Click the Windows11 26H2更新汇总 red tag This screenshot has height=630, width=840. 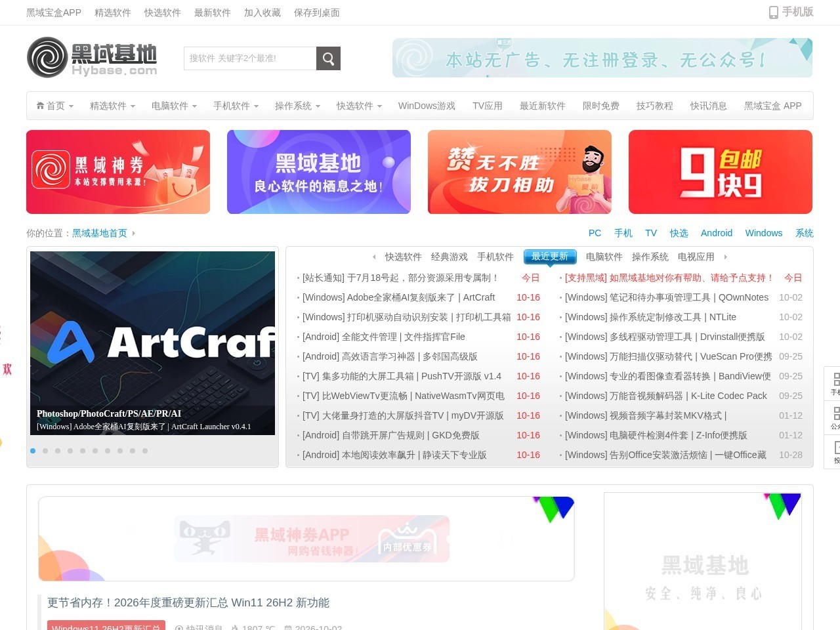pyautogui.click(x=106, y=627)
